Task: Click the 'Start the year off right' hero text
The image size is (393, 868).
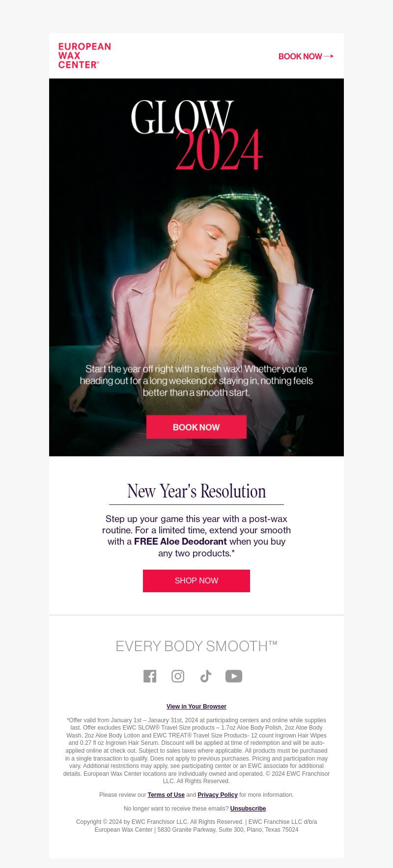Action: 196,381
